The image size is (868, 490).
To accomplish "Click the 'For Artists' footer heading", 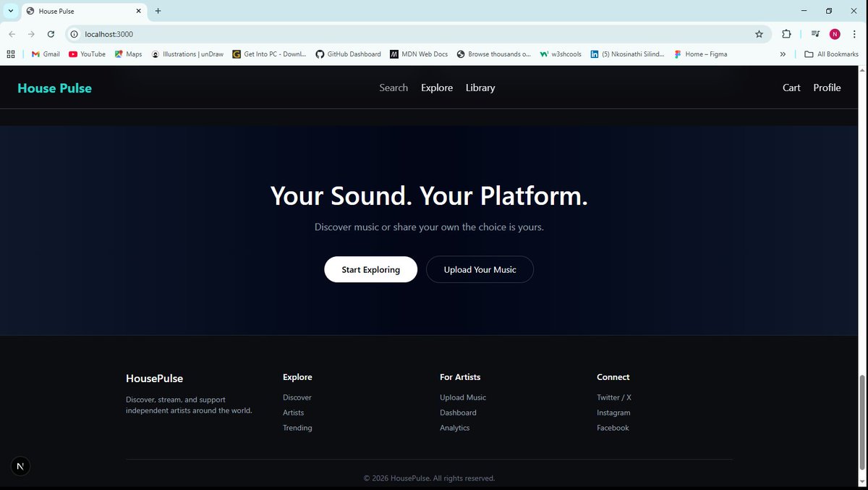I will click(x=460, y=377).
